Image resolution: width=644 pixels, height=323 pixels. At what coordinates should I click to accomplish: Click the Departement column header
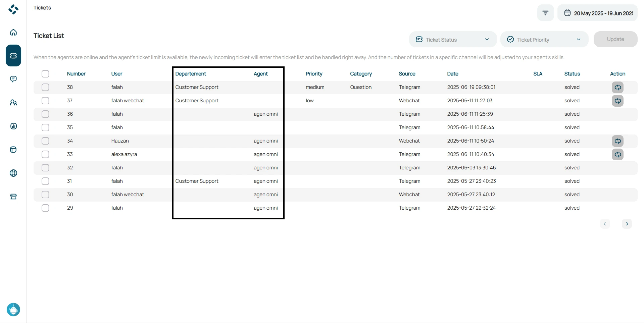click(191, 74)
